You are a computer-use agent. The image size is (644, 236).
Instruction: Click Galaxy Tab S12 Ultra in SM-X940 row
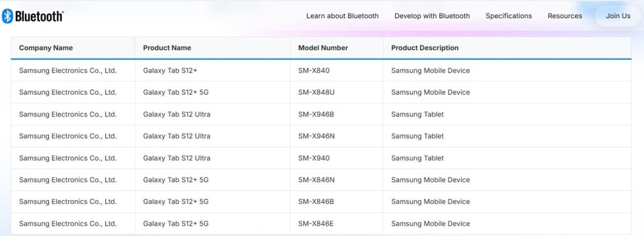[x=177, y=158]
